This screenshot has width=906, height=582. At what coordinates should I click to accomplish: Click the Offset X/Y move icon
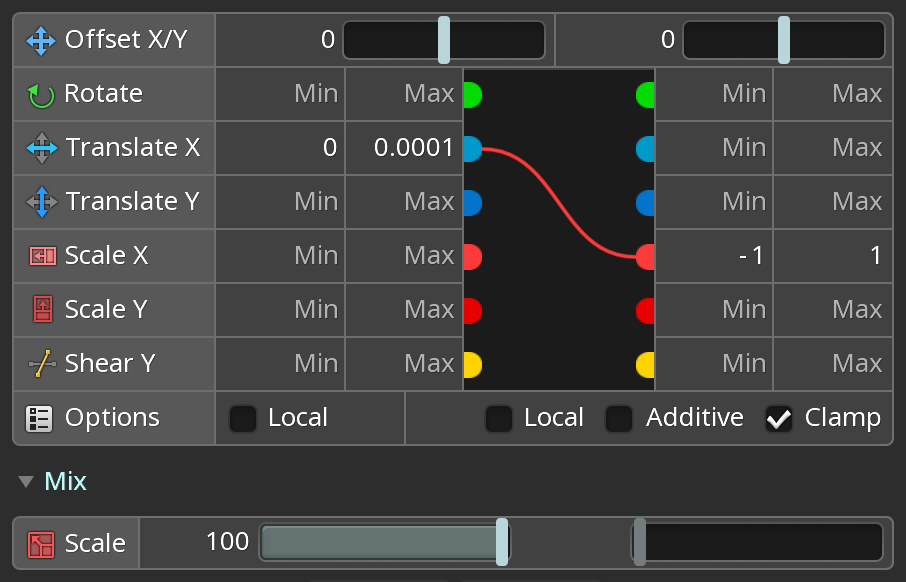tap(41, 40)
